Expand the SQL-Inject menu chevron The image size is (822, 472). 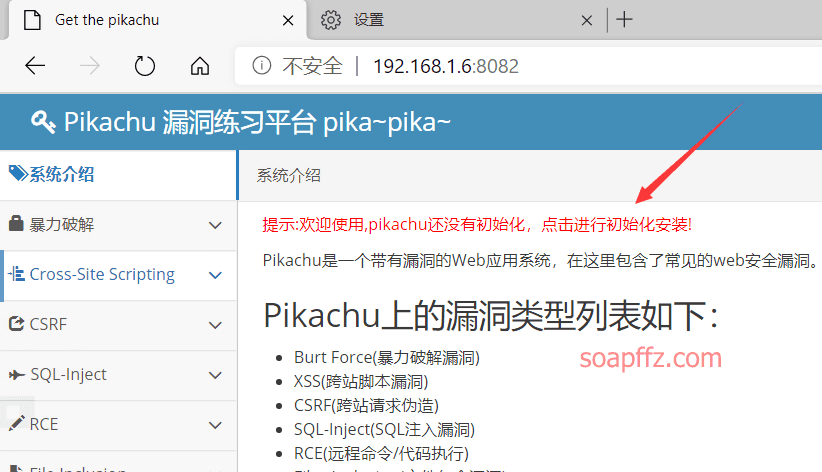215,376
